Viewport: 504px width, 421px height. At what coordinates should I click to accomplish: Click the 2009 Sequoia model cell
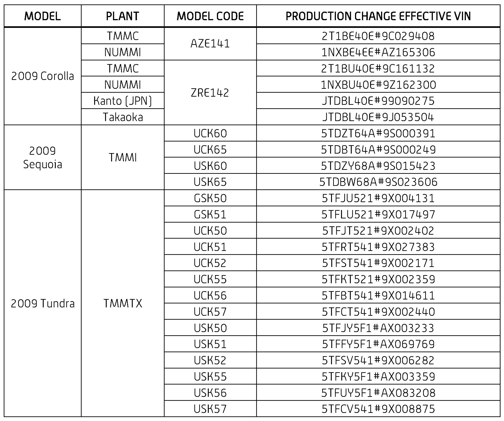pyautogui.click(x=43, y=157)
